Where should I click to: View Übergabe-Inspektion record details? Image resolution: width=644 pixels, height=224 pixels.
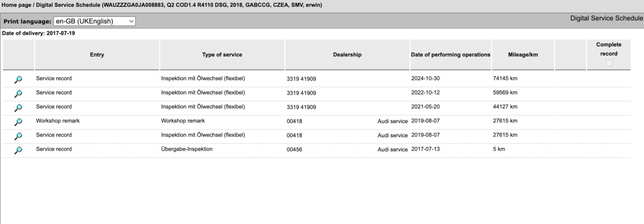(x=18, y=150)
